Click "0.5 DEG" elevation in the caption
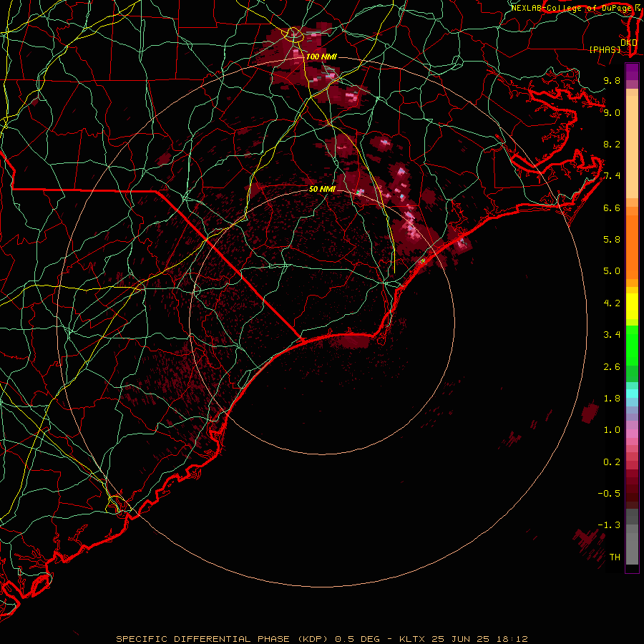Screen dimensions: 644x644 357,639
